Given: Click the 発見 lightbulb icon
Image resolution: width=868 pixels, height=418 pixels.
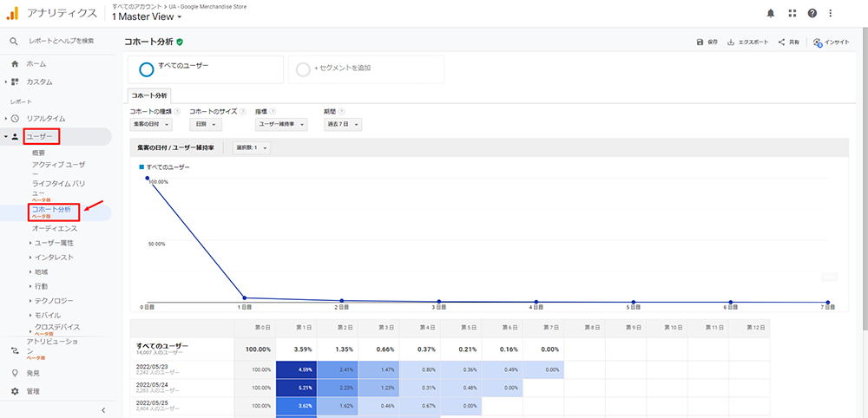Looking at the screenshot, I should (x=15, y=373).
